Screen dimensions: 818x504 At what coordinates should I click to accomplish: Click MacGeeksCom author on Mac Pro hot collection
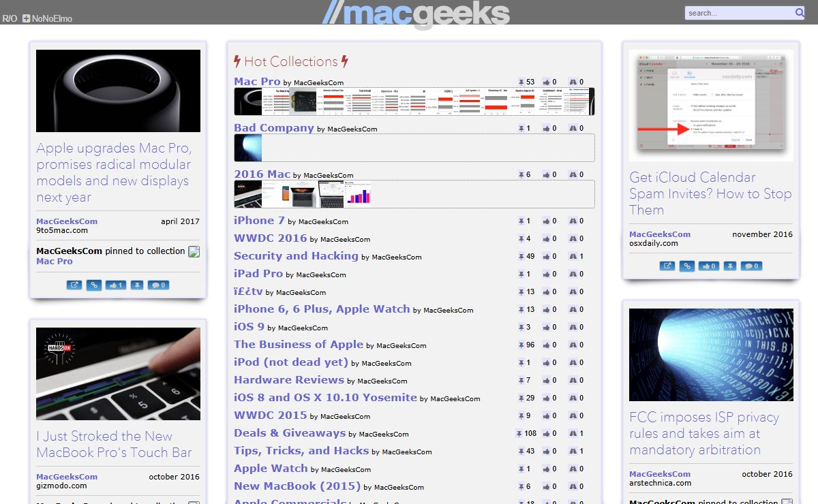coord(318,82)
